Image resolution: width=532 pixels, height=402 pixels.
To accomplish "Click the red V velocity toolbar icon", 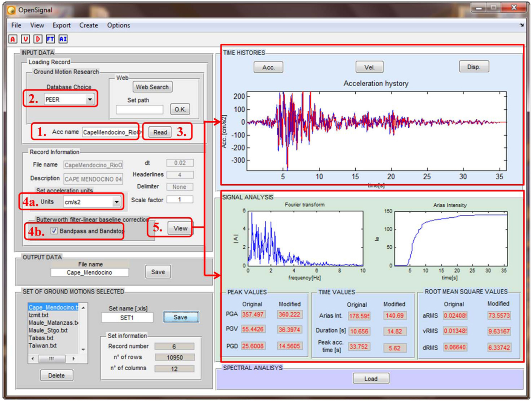I will (25, 39).
